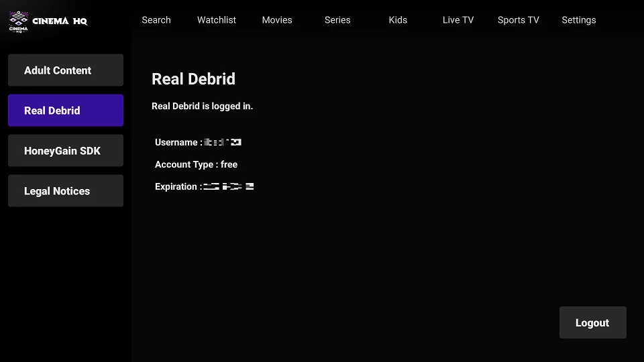Screen dimensions: 644x362
Task: Navigate to Sports TV
Action: pyautogui.click(x=519, y=20)
